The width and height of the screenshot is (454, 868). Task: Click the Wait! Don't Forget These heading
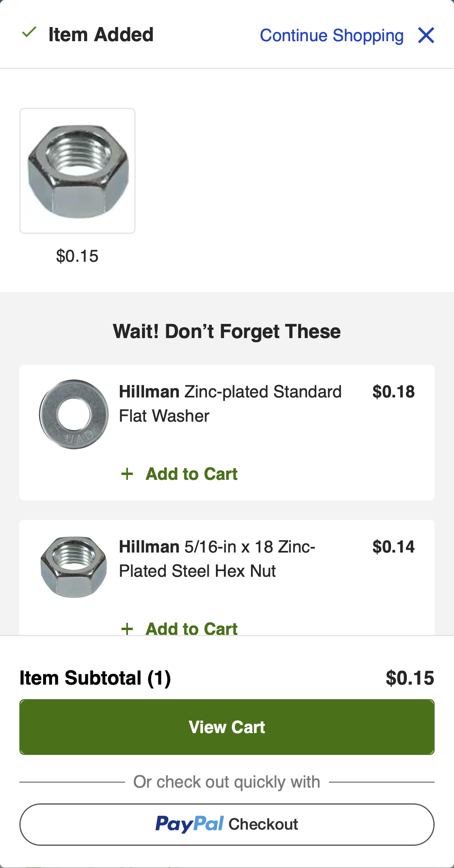(x=227, y=331)
